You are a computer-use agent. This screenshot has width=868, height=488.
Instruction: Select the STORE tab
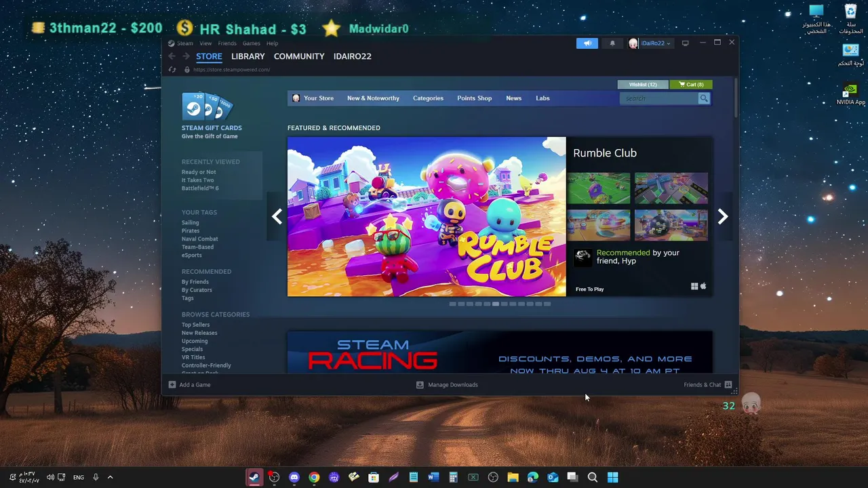[x=209, y=56]
